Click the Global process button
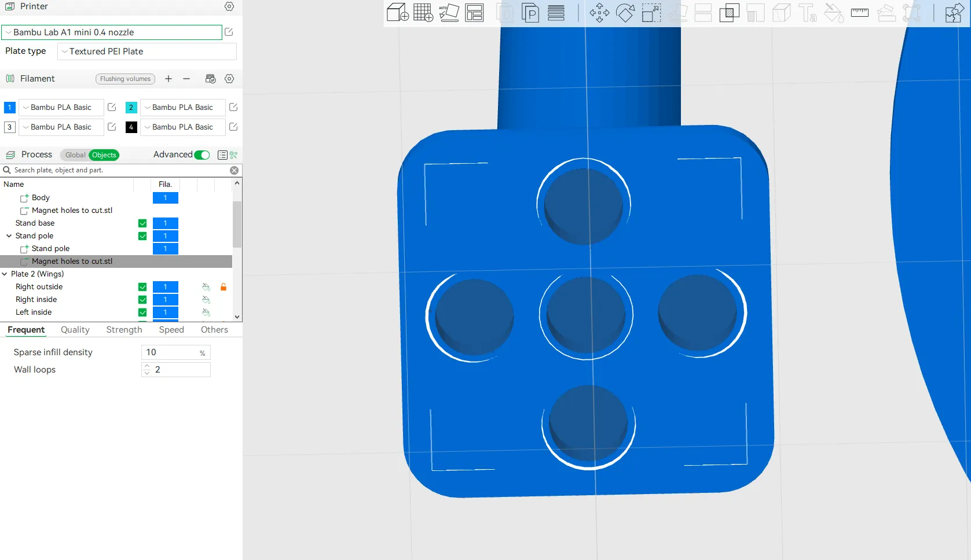This screenshot has height=560, width=971. point(75,155)
